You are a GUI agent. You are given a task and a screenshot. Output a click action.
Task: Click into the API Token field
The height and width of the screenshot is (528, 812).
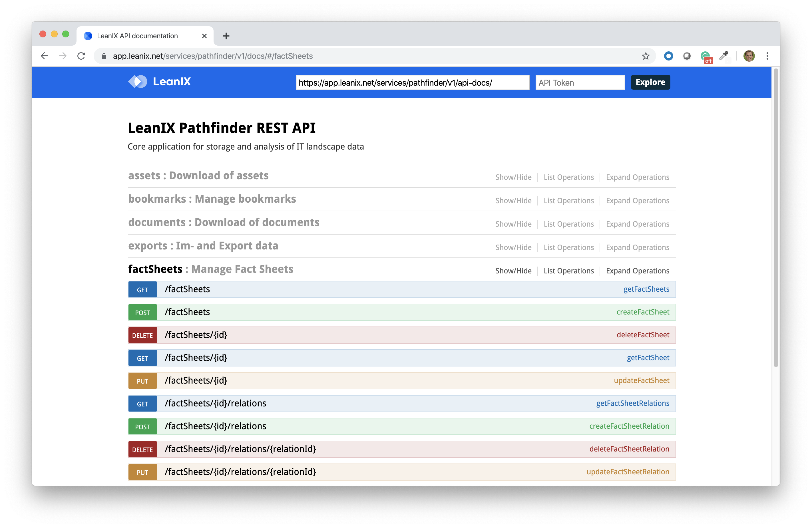point(580,82)
